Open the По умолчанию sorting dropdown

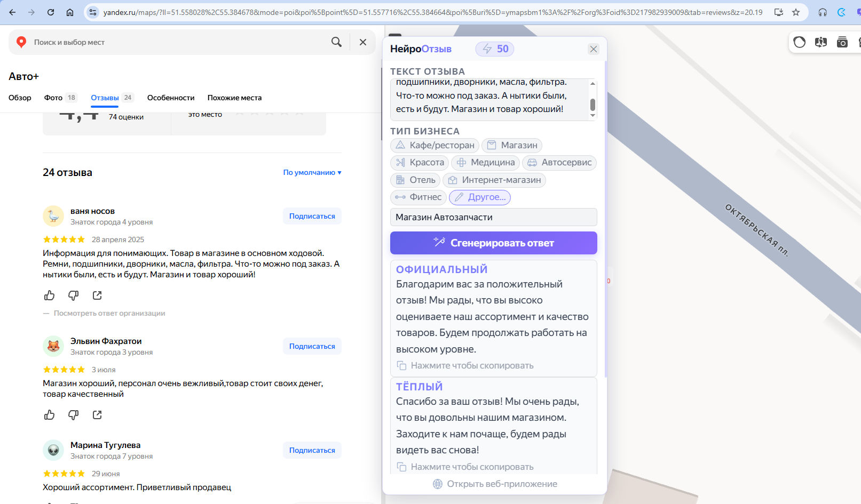312,172
